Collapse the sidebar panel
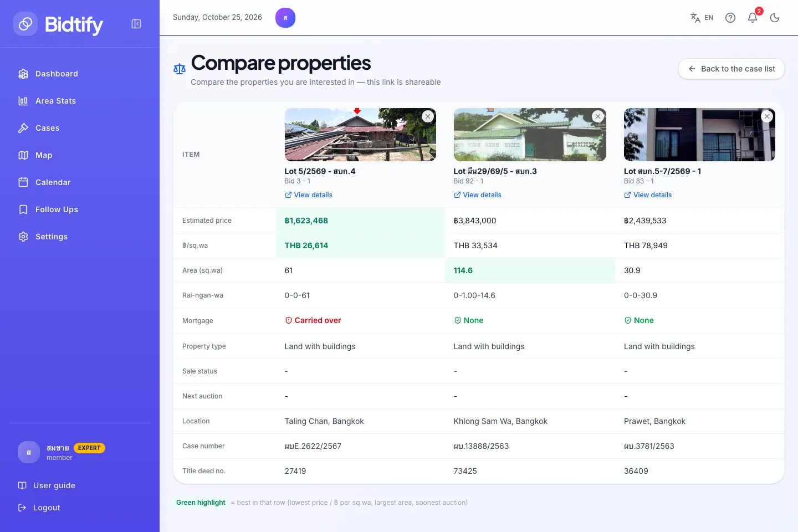798x532 pixels. [136, 24]
